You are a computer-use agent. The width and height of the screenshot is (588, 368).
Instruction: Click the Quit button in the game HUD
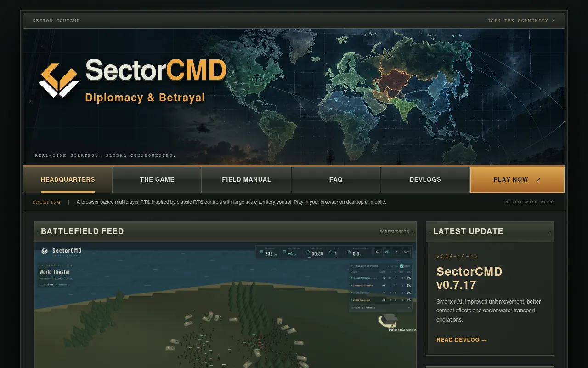[x=407, y=252]
